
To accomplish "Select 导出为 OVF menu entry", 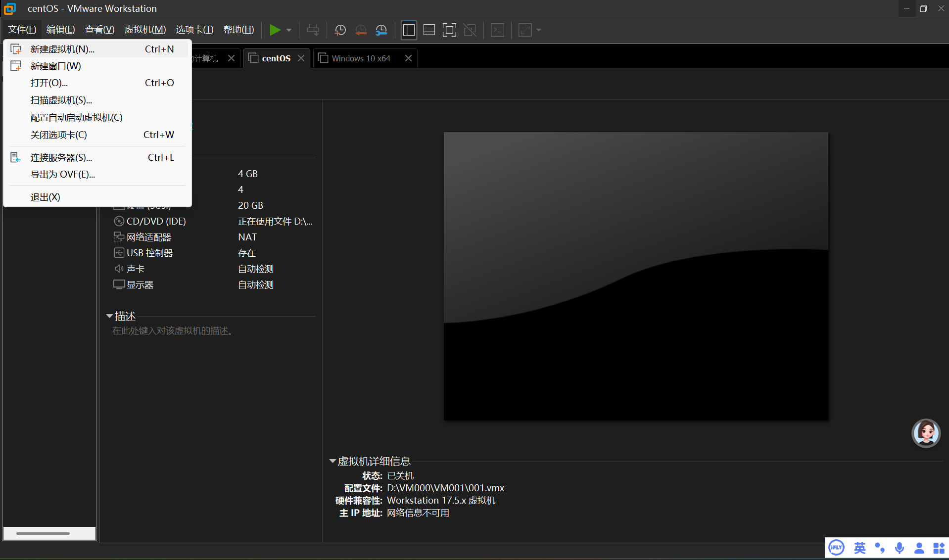I will click(x=97, y=174).
